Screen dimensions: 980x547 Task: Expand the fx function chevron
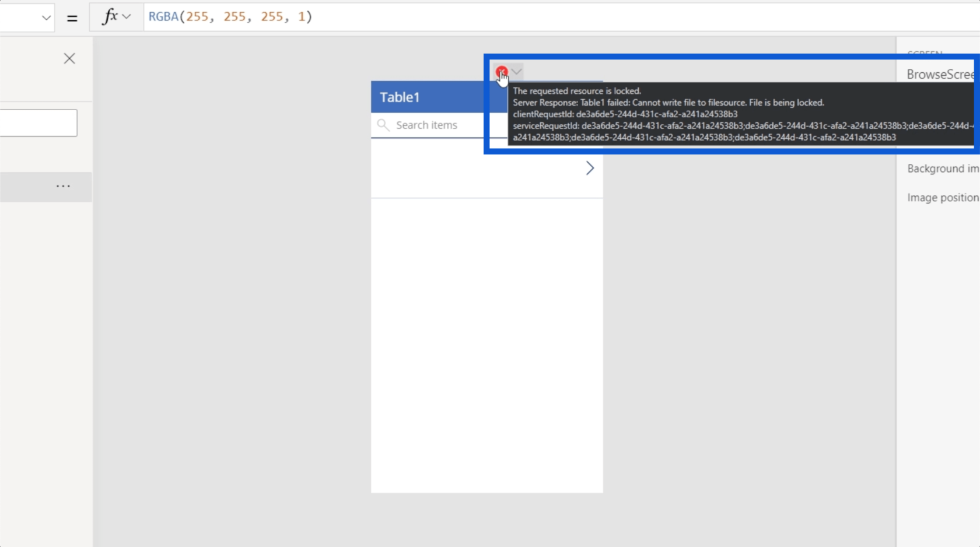point(127,17)
